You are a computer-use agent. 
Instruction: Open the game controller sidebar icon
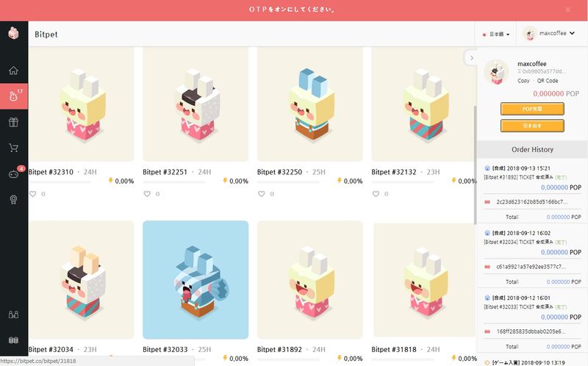[13, 174]
